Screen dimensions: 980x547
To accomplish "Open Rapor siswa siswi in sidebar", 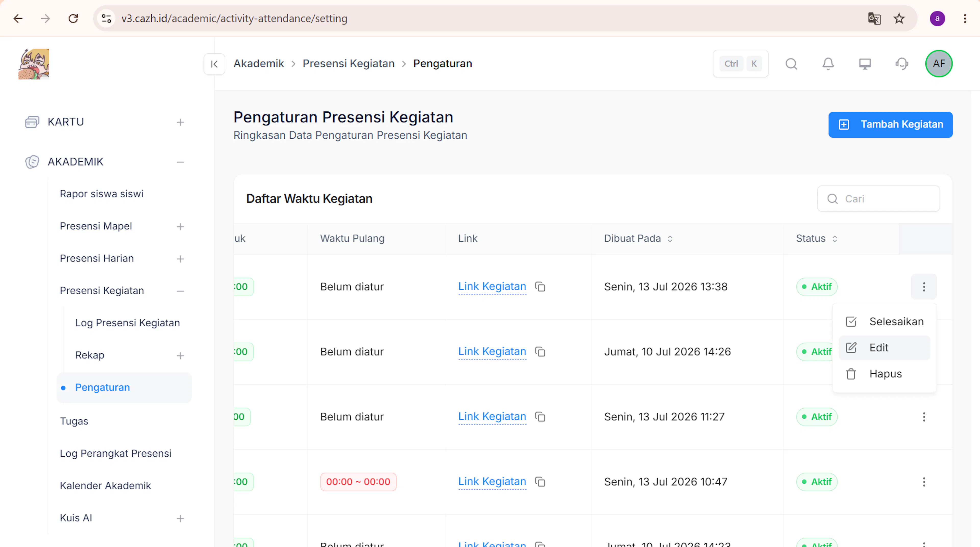I will 102,194.
